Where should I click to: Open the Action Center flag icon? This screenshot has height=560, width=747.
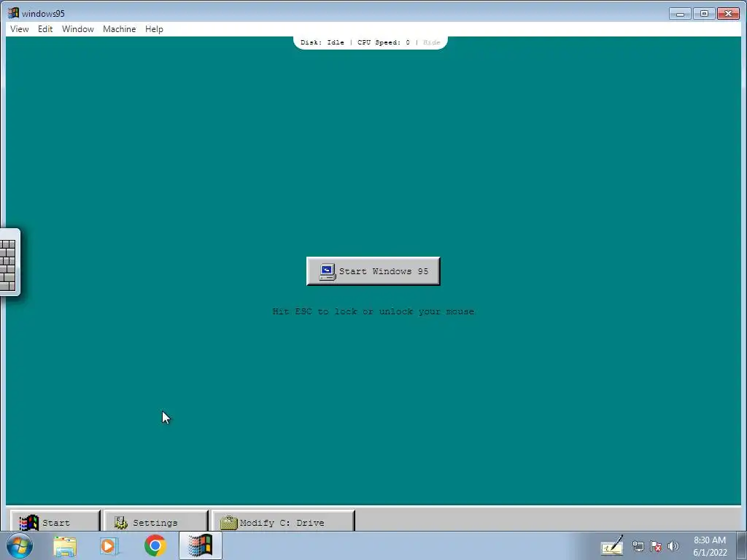[x=656, y=547]
